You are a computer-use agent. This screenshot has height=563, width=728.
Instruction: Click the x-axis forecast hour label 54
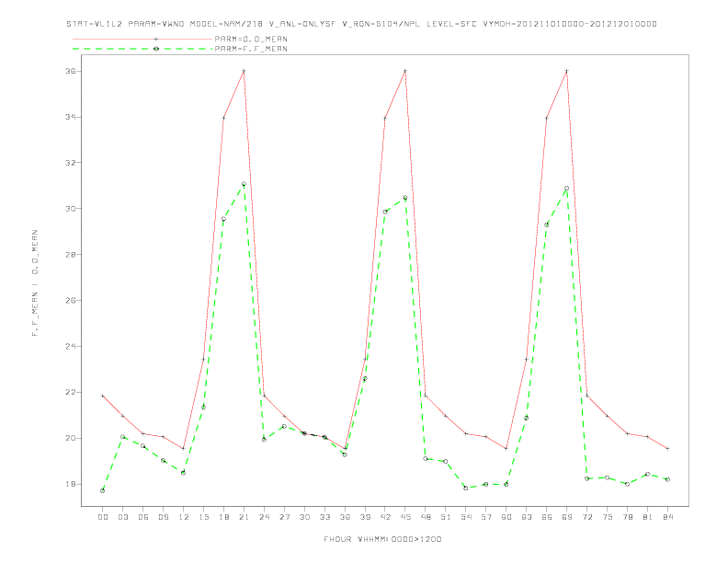pyautogui.click(x=466, y=517)
